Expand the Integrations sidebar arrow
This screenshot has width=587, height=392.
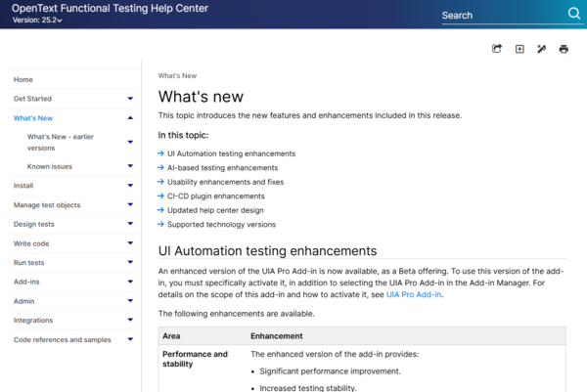[130, 321]
